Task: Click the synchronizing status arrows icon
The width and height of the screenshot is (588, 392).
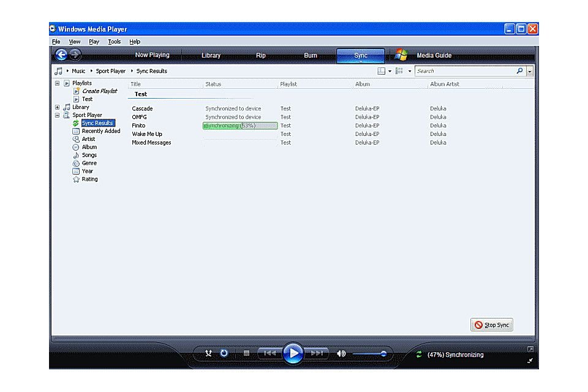Action: click(419, 355)
